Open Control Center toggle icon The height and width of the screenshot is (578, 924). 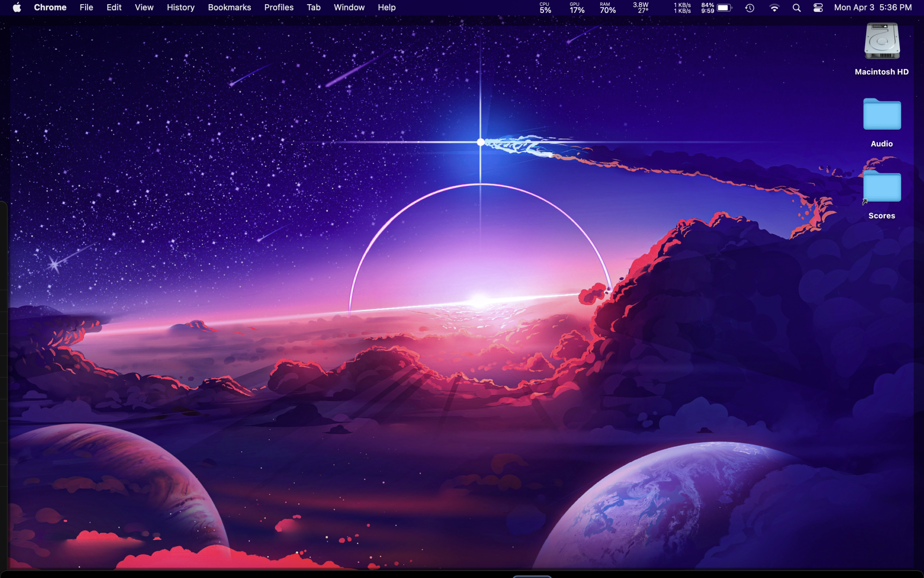(818, 8)
